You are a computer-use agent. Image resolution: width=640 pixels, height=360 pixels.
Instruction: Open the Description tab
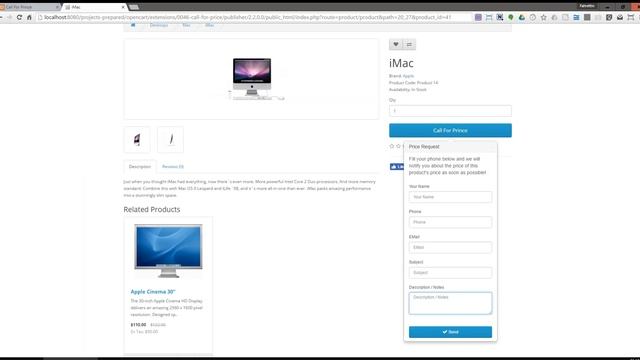click(x=140, y=167)
